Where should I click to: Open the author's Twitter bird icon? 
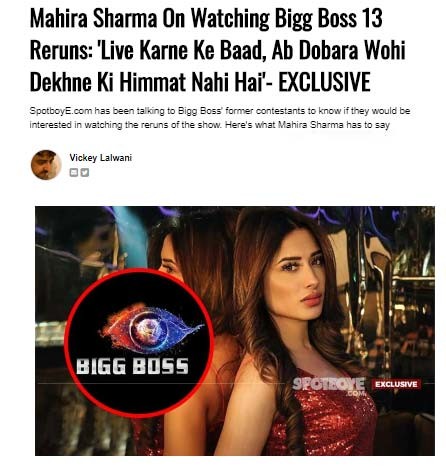point(85,172)
